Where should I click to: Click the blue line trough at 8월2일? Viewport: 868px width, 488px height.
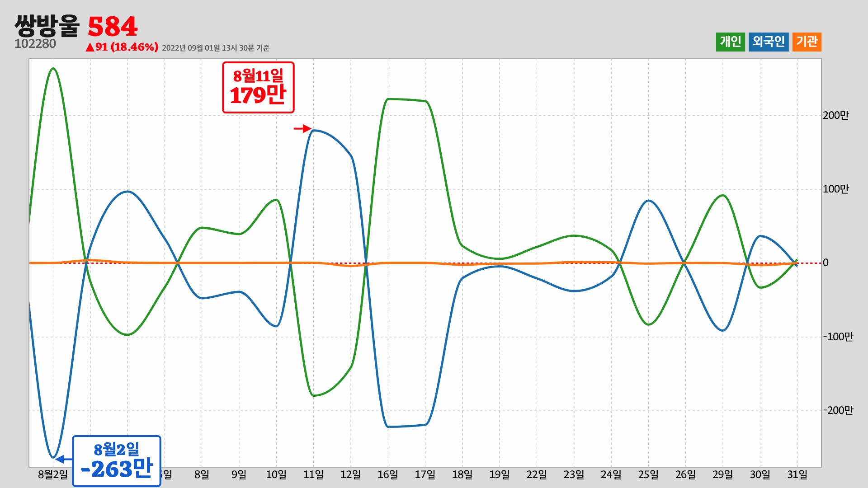click(53, 457)
